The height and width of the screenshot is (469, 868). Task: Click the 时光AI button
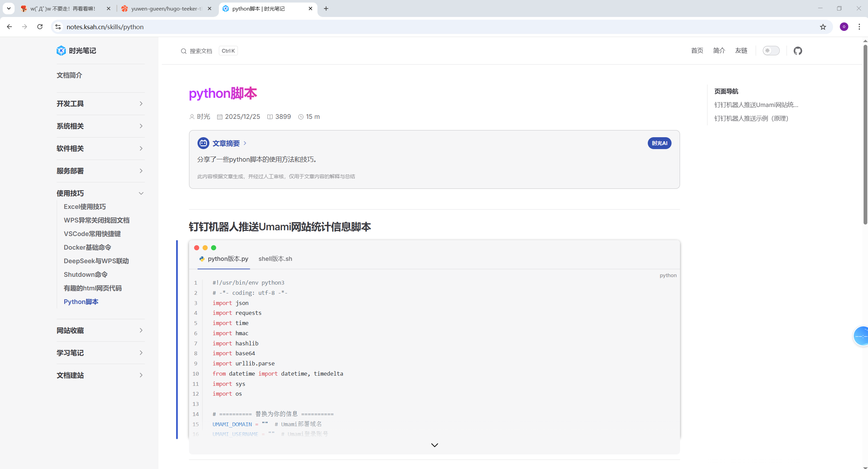point(659,143)
